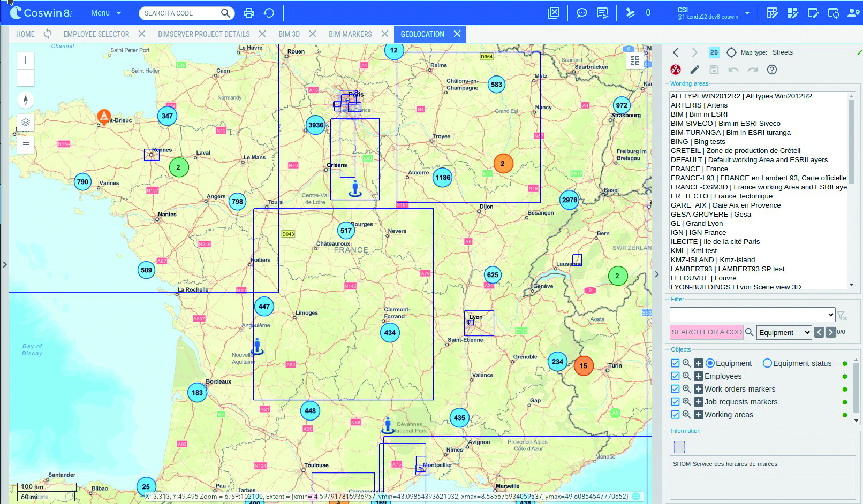Click the QR code icon on map
Image resolution: width=863 pixels, height=504 pixels.
tap(635, 60)
